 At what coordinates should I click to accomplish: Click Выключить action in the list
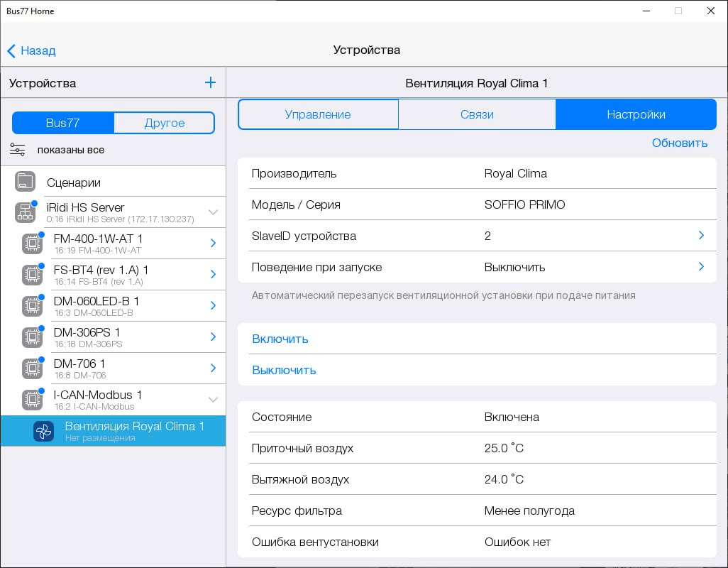point(284,370)
